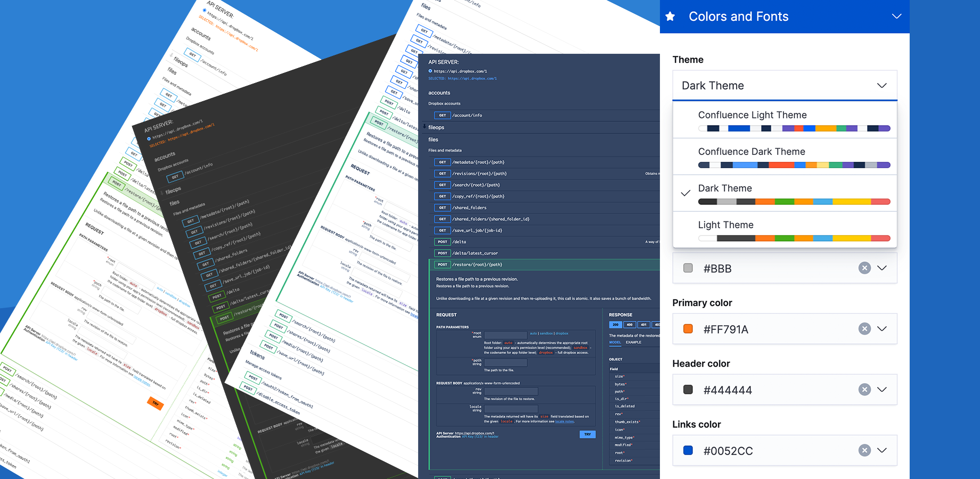Collapse the Colors and Fonts panel chevron
The image size is (980, 479).
click(897, 16)
